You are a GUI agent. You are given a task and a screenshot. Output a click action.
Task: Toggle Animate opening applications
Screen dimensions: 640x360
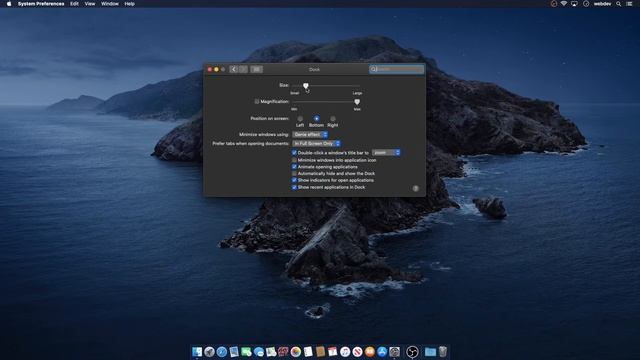[294, 167]
